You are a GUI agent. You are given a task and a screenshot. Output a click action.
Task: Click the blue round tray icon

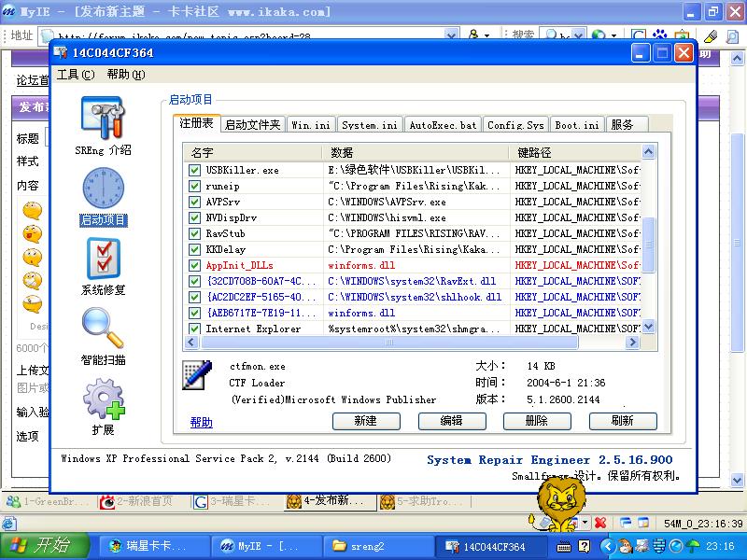676,546
